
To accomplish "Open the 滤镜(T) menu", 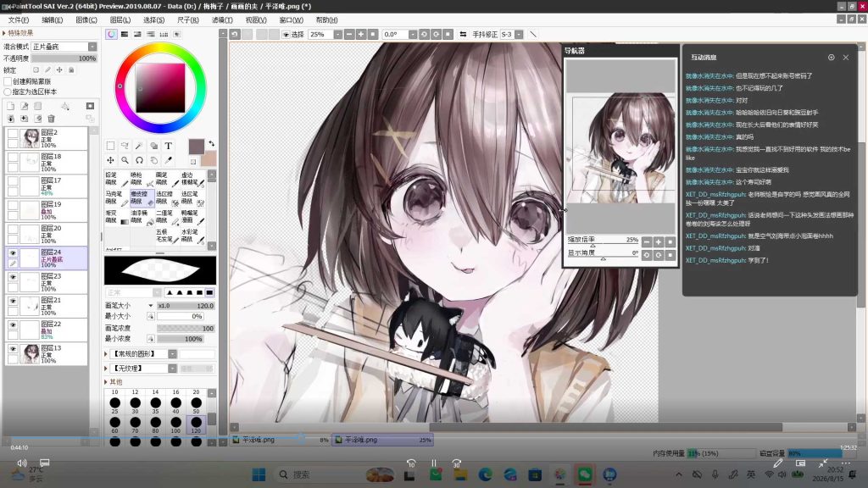I will click(222, 20).
